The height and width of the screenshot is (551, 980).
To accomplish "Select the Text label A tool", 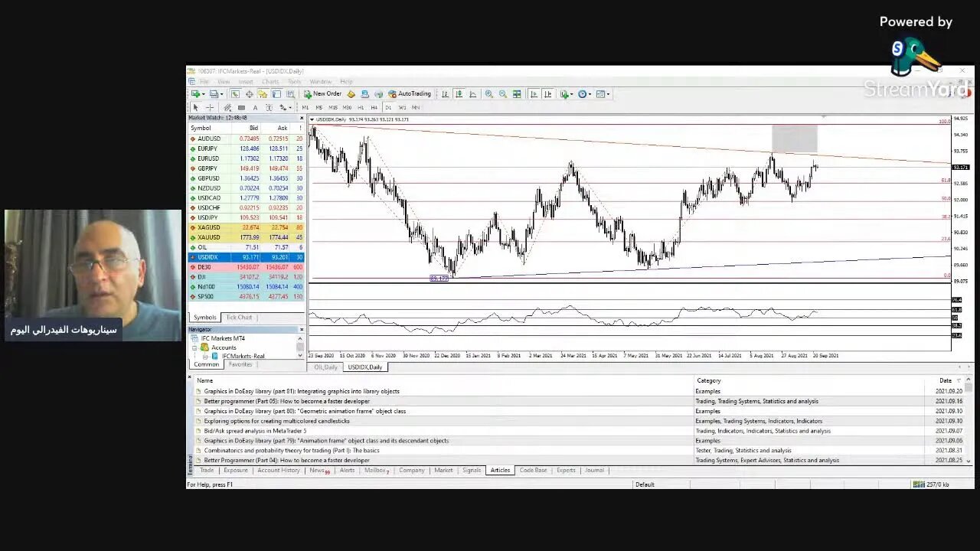I will point(255,108).
